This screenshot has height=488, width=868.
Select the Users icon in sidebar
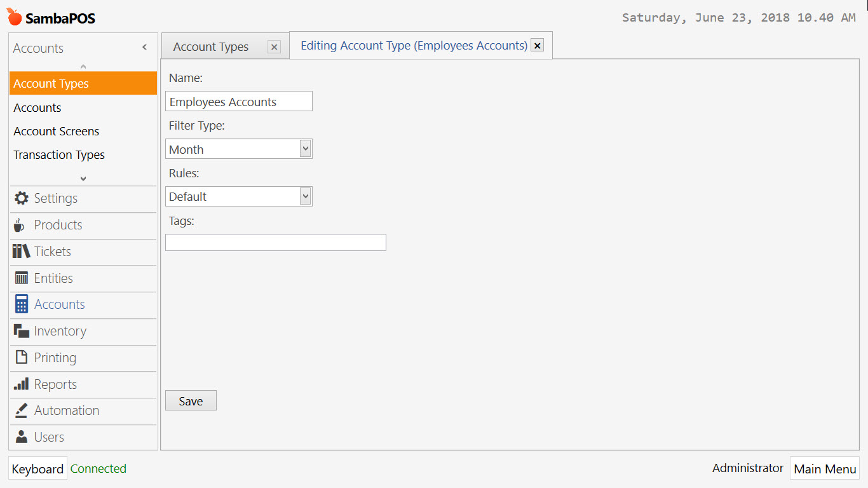pyautogui.click(x=19, y=437)
